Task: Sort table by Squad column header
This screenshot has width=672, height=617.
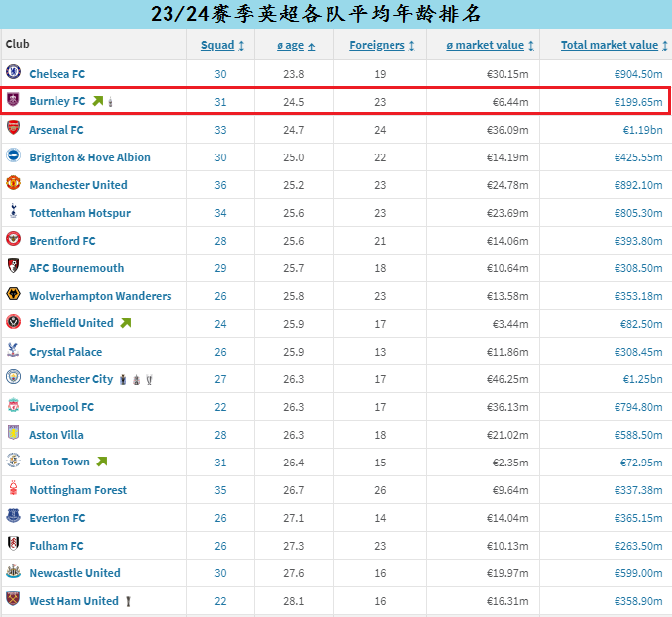Action: tap(222, 45)
